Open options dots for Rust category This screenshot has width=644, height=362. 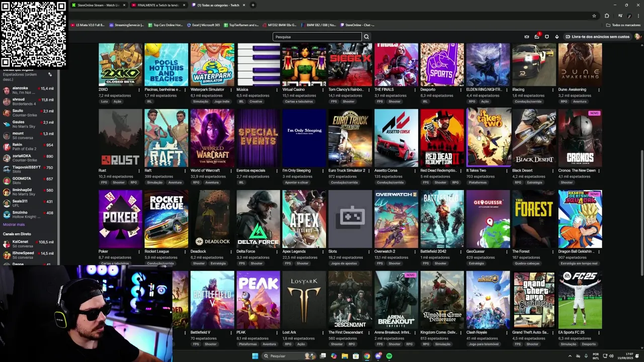(139, 171)
